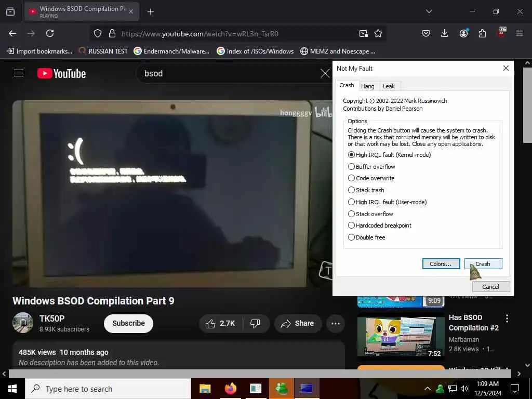Screen dimensions: 532x399
Task: Open a new tab with the plus icon
Action: [x=150, y=12]
